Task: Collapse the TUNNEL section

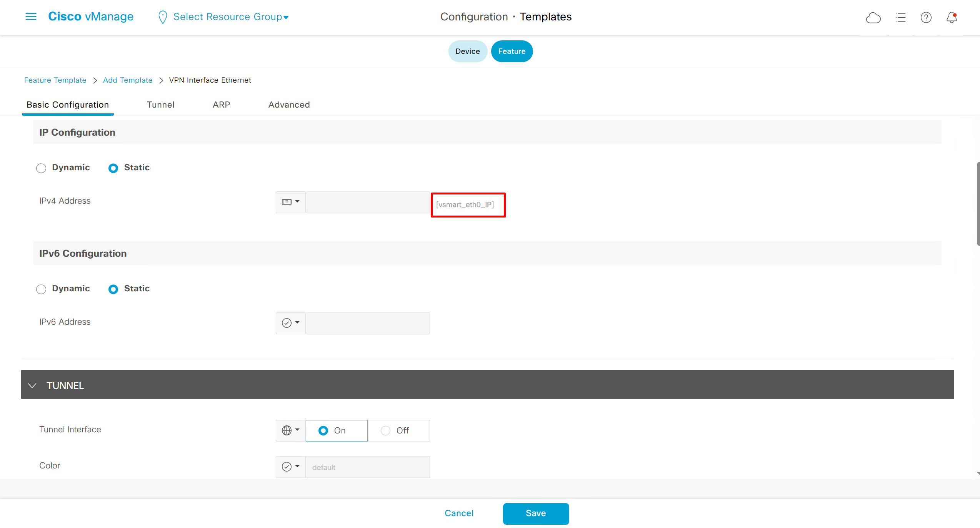Action: (32, 385)
